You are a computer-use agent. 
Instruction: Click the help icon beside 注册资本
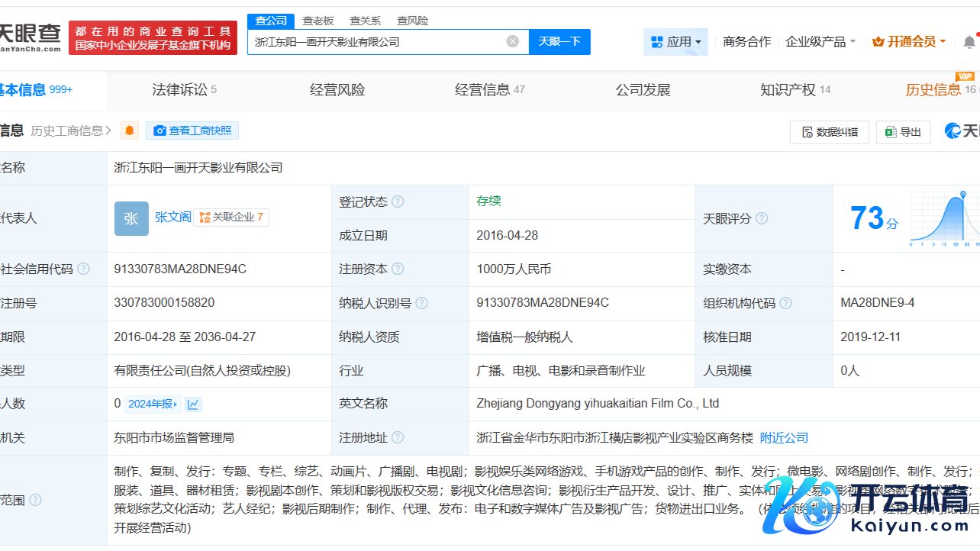(x=398, y=269)
